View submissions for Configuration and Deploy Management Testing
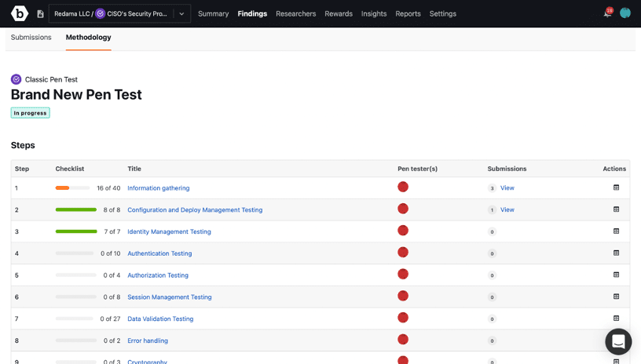This screenshot has height=364, width=641. click(x=507, y=209)
